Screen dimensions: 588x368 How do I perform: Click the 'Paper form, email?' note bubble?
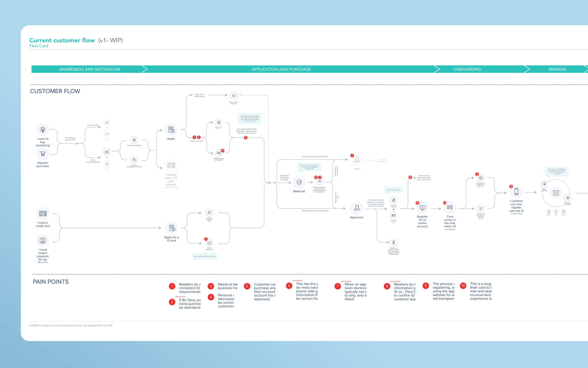(394, 190)
